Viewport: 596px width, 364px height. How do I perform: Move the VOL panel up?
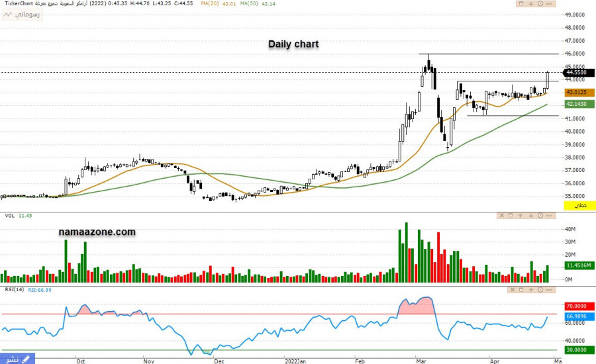coord(521,216)
